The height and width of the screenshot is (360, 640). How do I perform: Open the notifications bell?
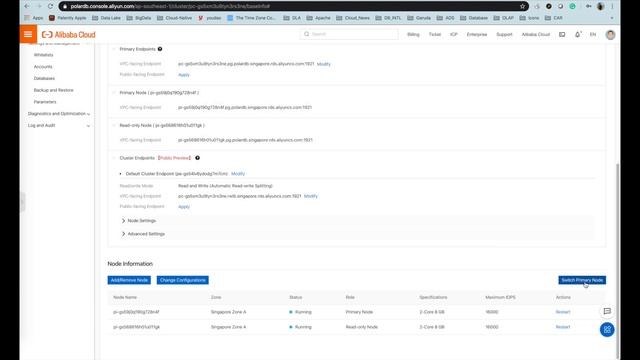click(x=578, y=35)
